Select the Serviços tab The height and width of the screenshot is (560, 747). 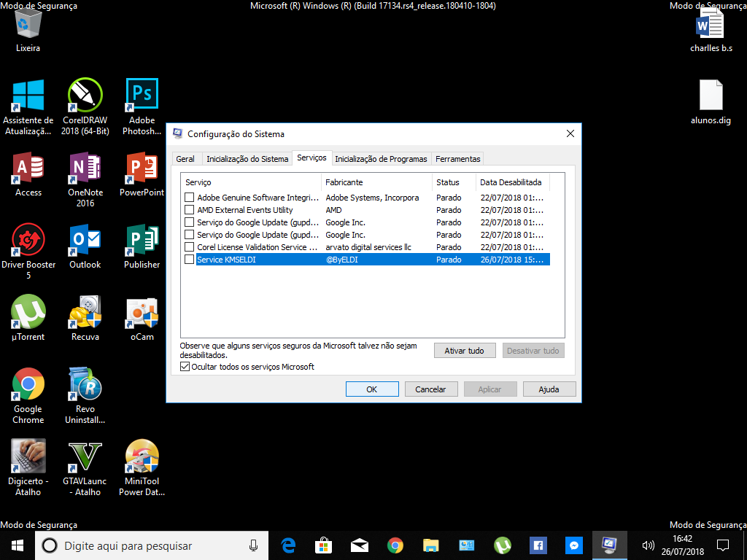click(311, 157)
